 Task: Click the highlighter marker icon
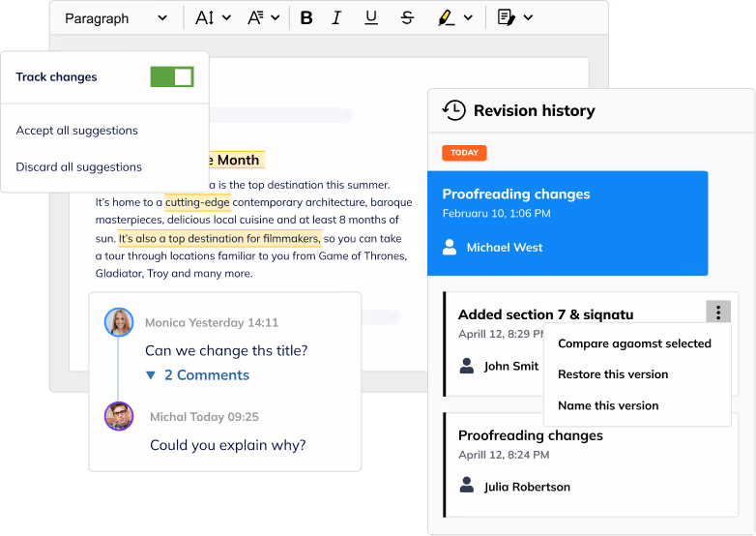(x=446, y=18)
